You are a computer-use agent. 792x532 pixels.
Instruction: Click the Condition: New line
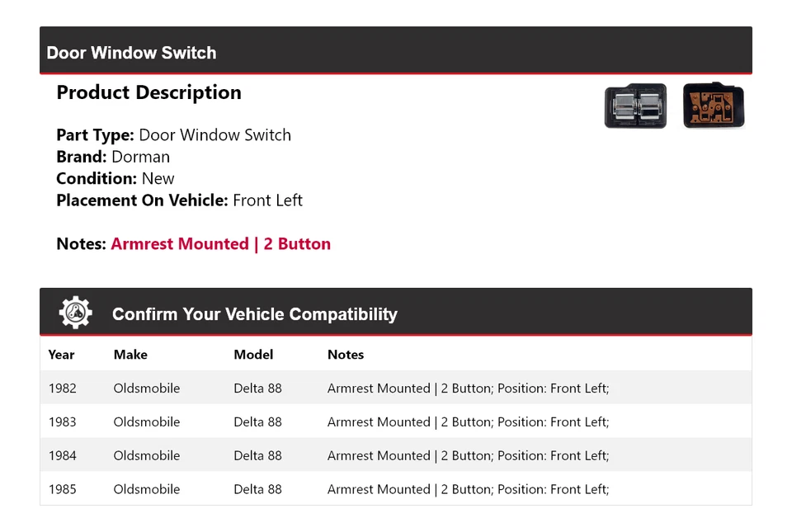pos(115,178)
